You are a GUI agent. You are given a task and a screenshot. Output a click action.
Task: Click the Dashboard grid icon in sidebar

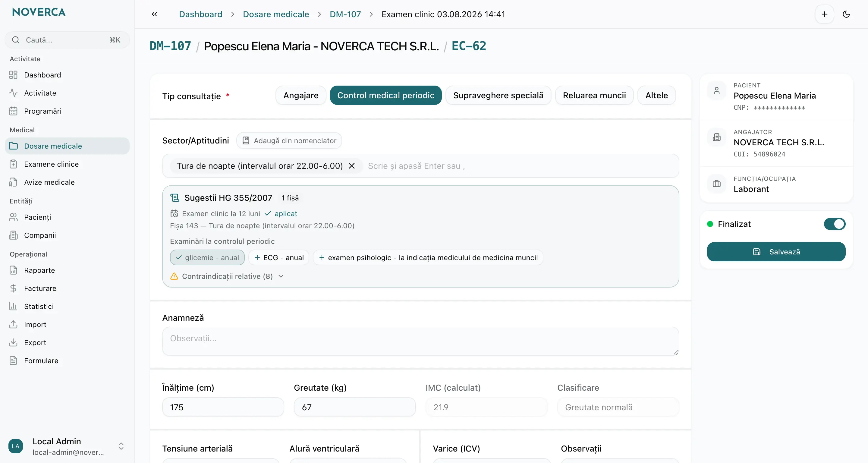point(13,75)
